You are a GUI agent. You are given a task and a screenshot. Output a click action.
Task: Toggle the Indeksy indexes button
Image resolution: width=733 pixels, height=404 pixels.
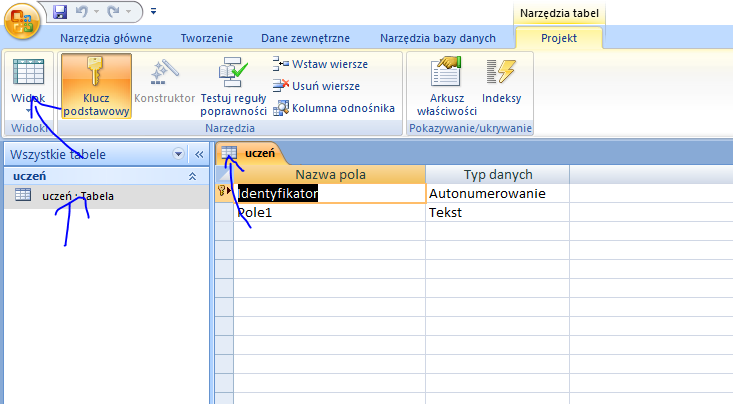tap(501, 84)
